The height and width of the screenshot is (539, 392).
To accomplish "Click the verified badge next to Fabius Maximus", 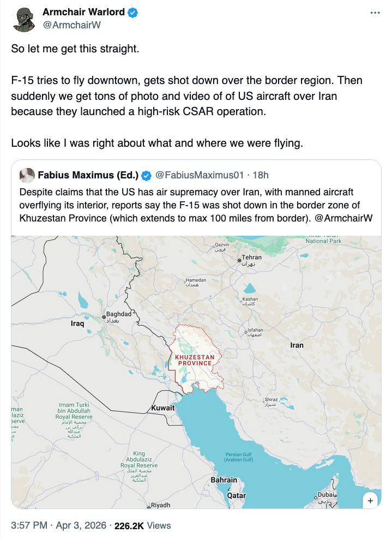I will 147,176.
